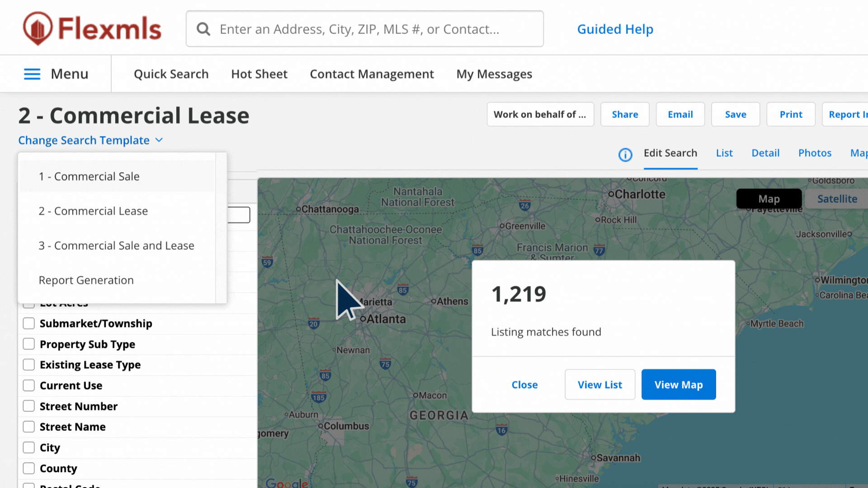Open the Guided Help link
The image size is (868, 488).
click(615, 29)
